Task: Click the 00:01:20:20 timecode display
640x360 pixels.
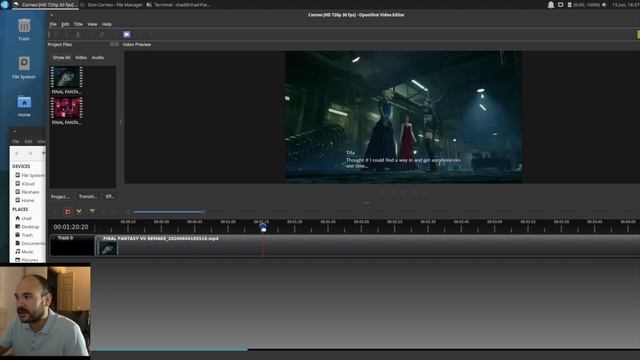Action: coord(71,227)
